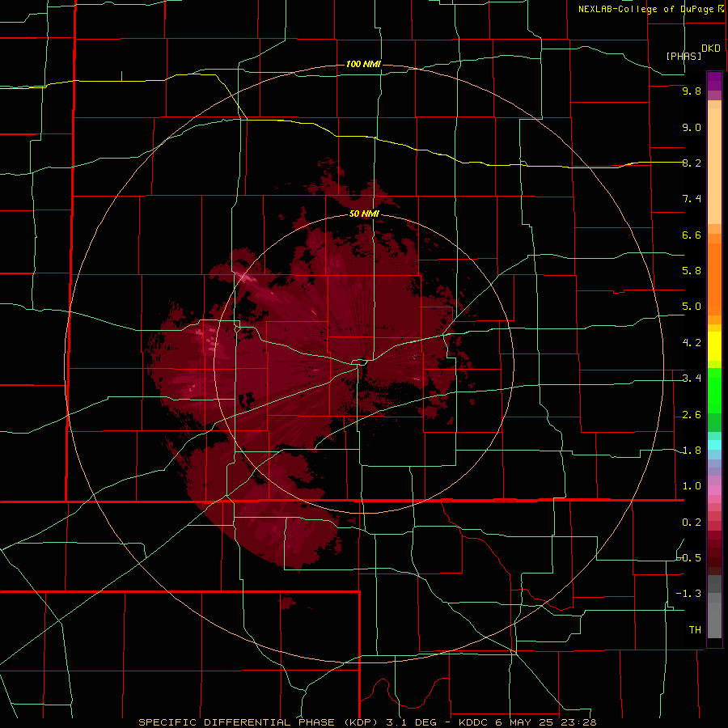Click the 8.2 value on color scale
Screen dimensions: 728x728
pyautogui.click(x=692, y=163)
